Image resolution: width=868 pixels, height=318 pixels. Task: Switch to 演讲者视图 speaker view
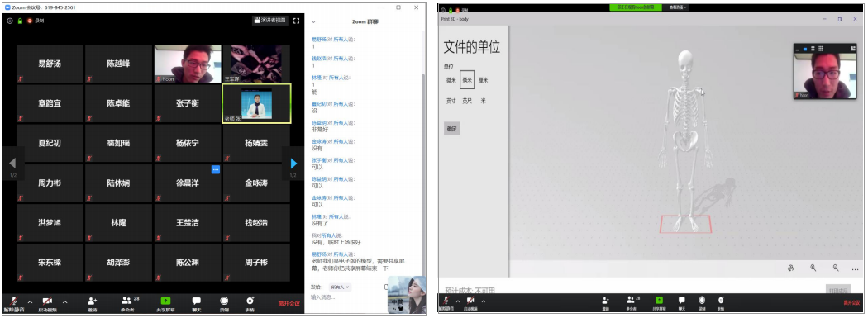coord(270,21)
